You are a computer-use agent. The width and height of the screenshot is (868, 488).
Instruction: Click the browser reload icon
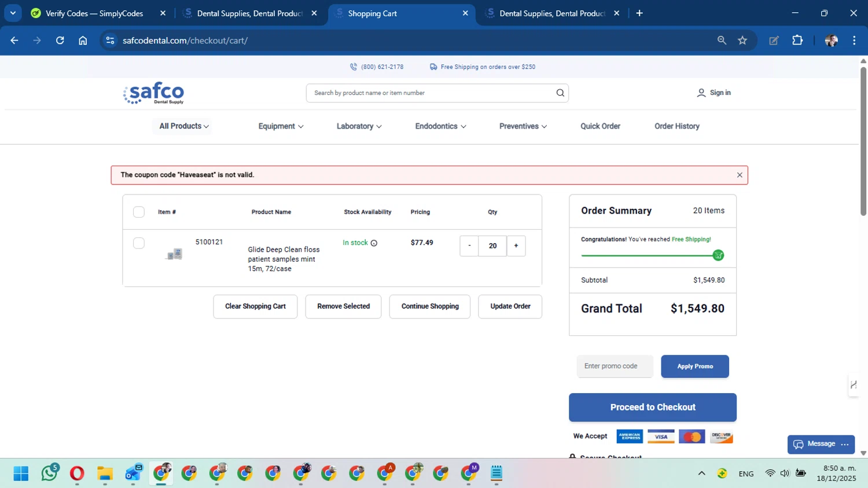[x=60, y=40]
